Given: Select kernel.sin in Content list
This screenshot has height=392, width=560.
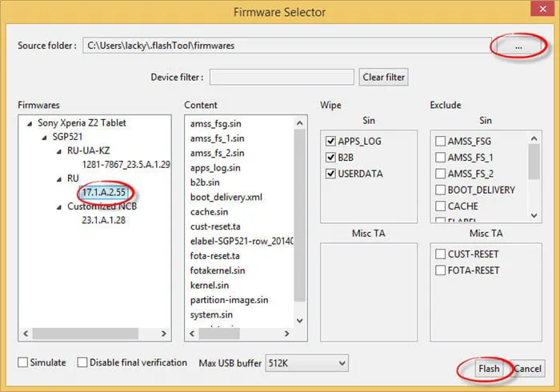Looking at the screenshot, I should click(x=210, y=286).
